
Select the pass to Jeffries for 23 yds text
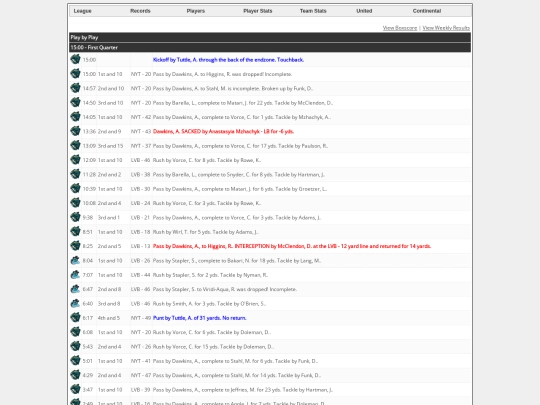click(x=243, y=390)
